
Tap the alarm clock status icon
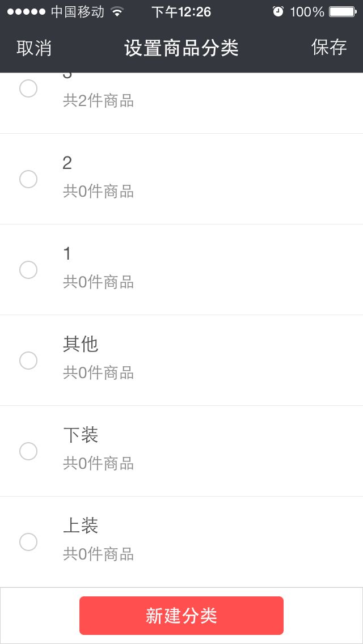[x=278, y=12]
